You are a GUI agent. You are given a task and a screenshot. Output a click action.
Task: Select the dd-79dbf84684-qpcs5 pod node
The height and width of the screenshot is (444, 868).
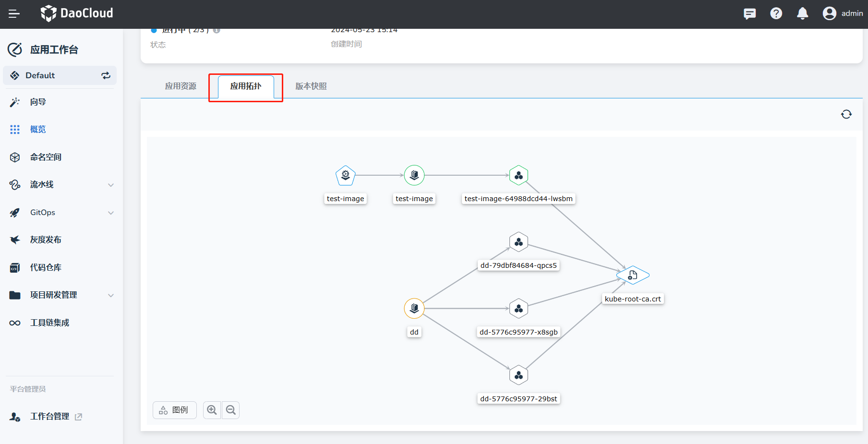tap(518, 242)
